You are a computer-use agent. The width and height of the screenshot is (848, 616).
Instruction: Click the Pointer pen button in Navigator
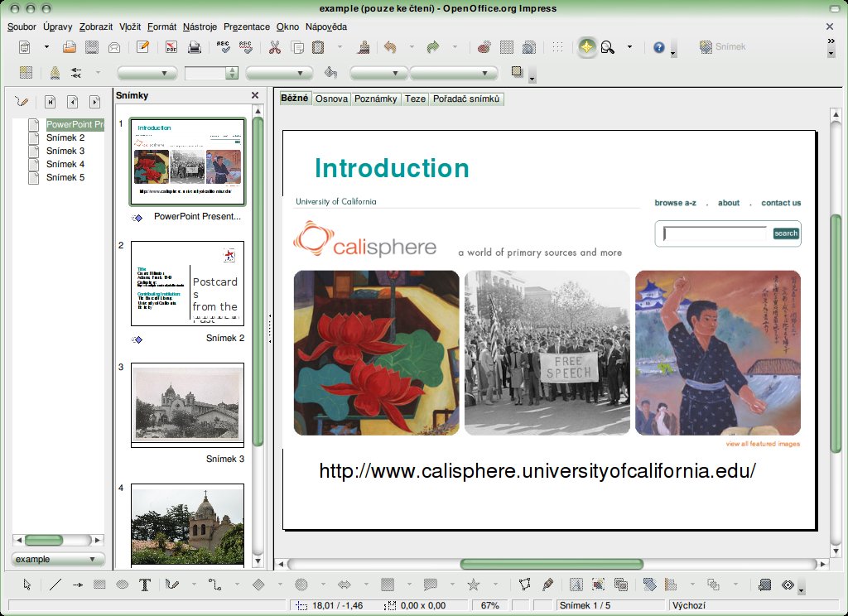(22, 101)
